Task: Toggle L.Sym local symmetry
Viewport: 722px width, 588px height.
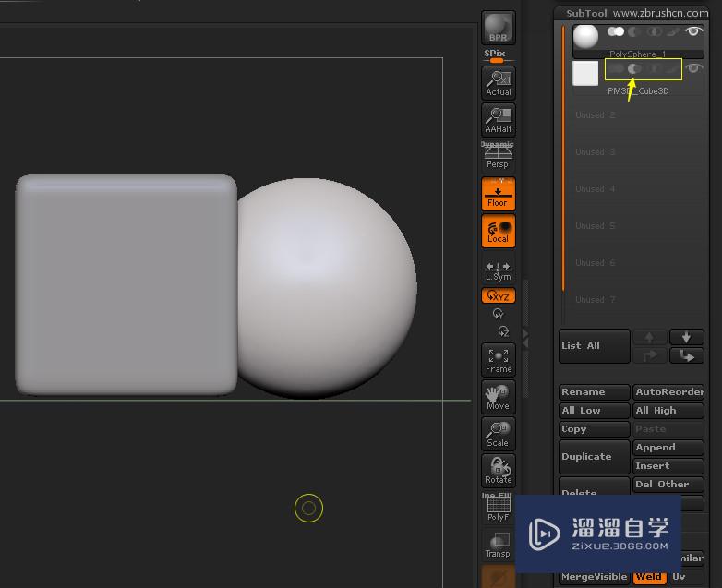Action: pos(499,271)
